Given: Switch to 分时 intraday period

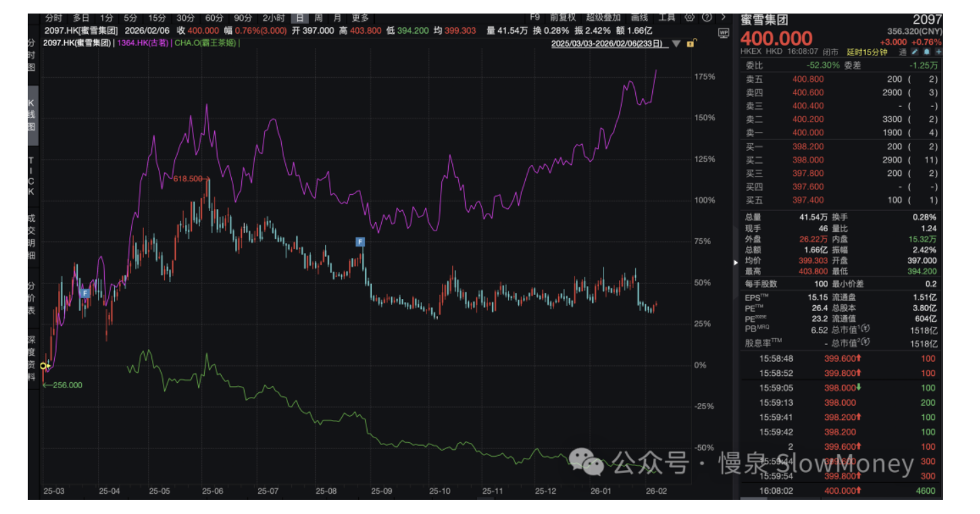Looking at the screenshot, I should (54, 18).
